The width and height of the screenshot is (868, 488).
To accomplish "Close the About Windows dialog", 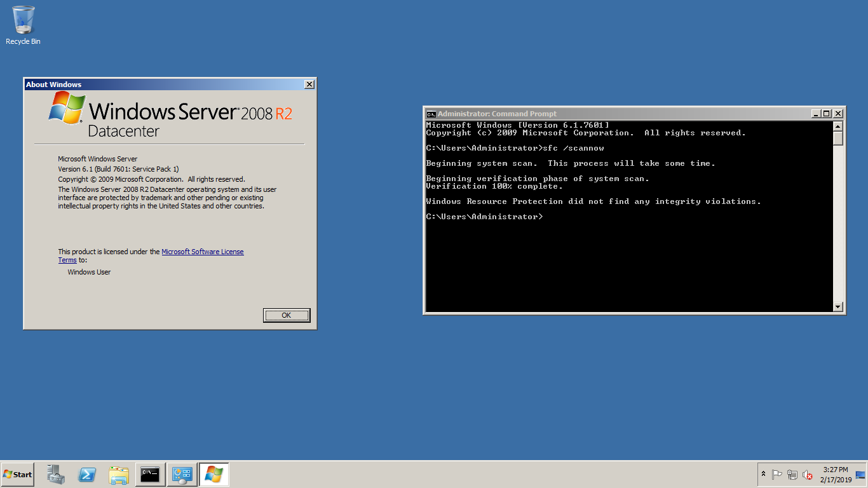I will (x=309, y=85).
